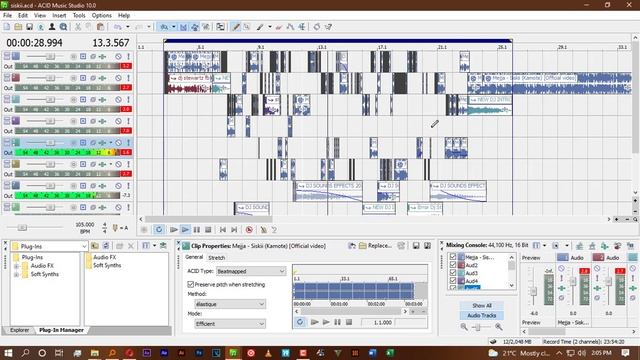Open the stretching Method dropdown

(x=230, y=304)
